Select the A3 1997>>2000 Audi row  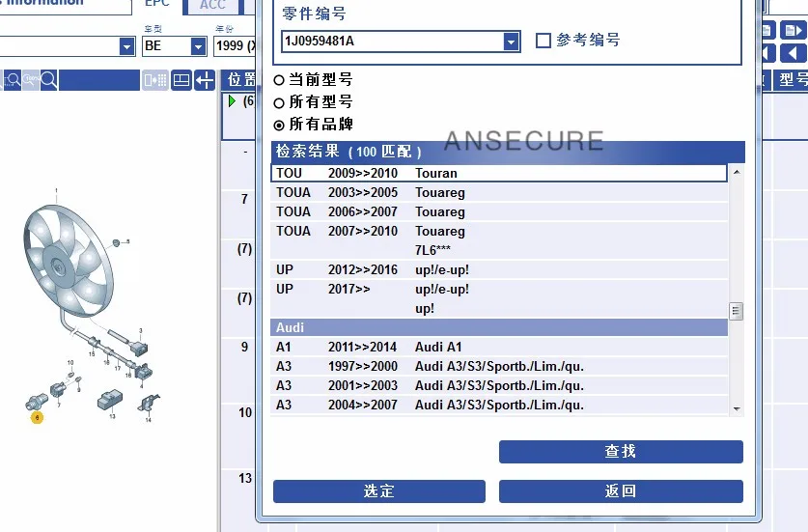[x=499, y=367]
